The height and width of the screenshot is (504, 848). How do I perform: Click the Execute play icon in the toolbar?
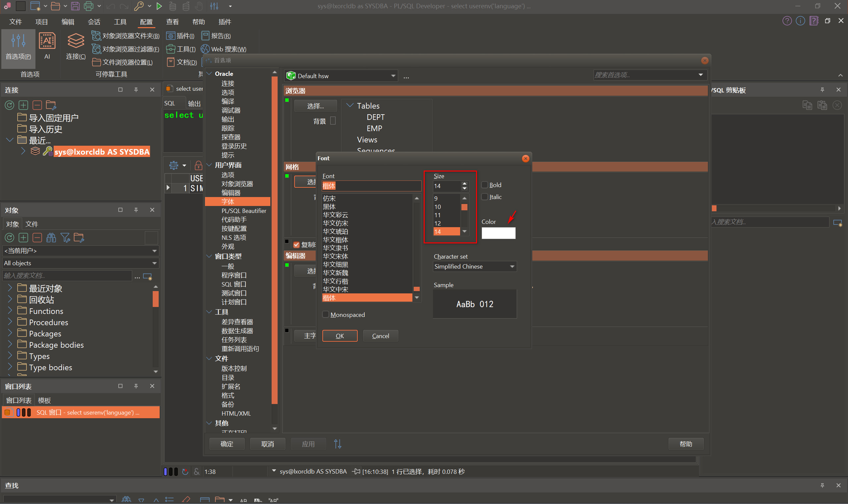[159, 6]
